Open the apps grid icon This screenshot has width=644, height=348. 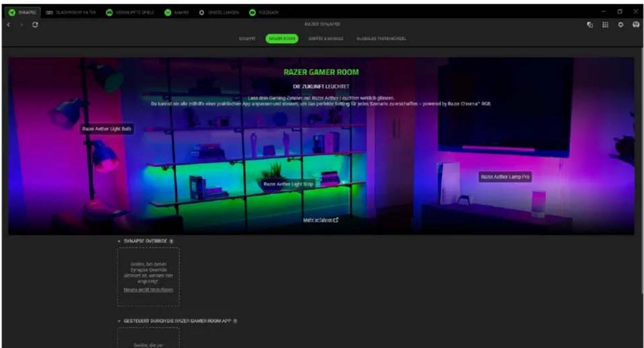[604, 24]
